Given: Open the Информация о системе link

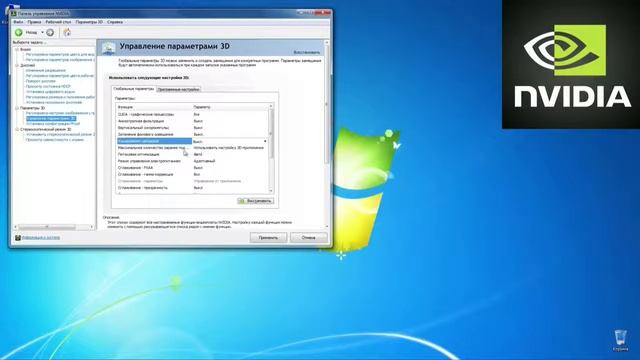Looking at the screenshot, I should [x=41, y=238].
